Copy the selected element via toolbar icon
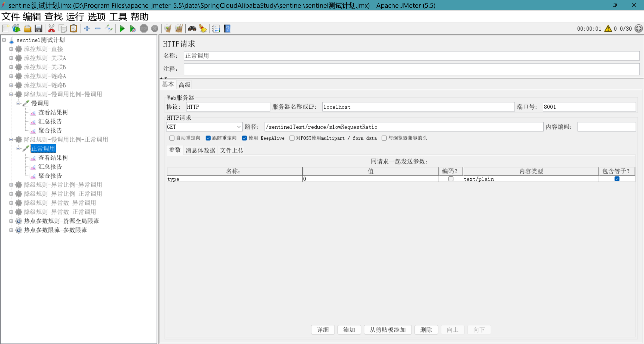 [x=63, y=28]
